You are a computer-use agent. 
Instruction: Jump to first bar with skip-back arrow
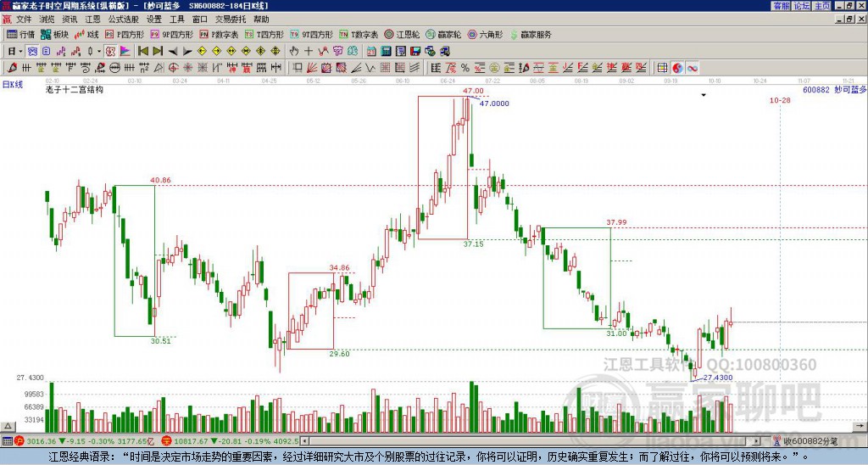[142, 52]
